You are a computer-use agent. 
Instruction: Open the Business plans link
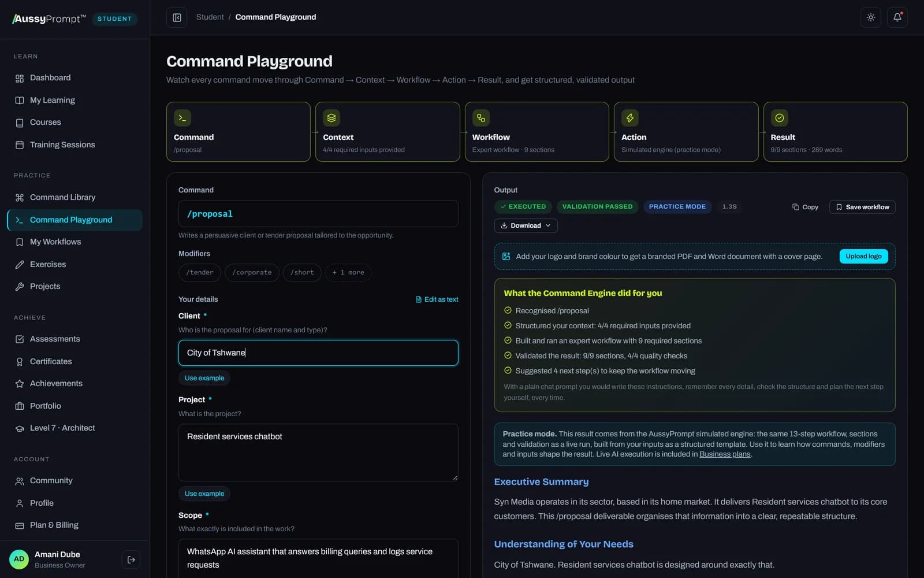coord(725,454)
